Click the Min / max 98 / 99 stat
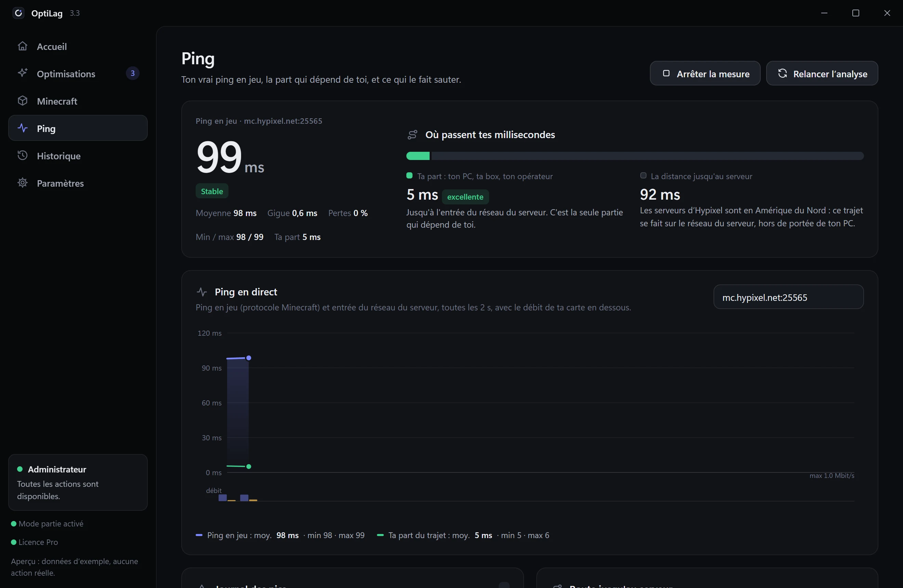This screenshot has height=588, width=903. click(x=230, y=237)
